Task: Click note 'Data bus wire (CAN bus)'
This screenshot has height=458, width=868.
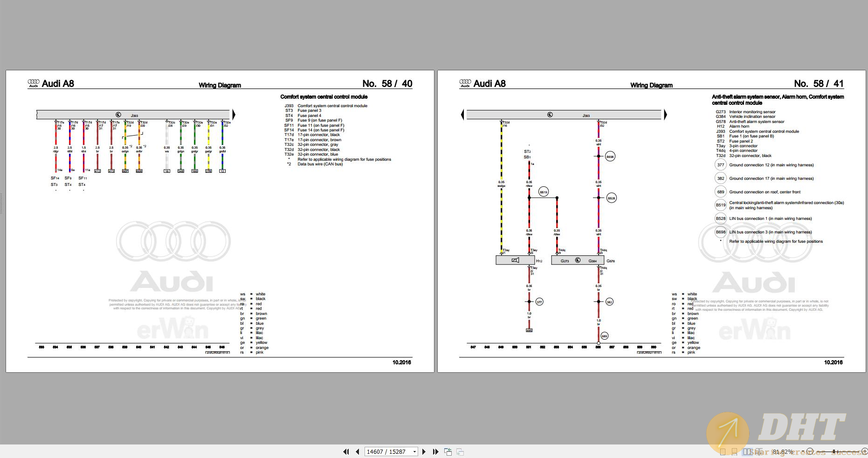Action: point(320,164)
